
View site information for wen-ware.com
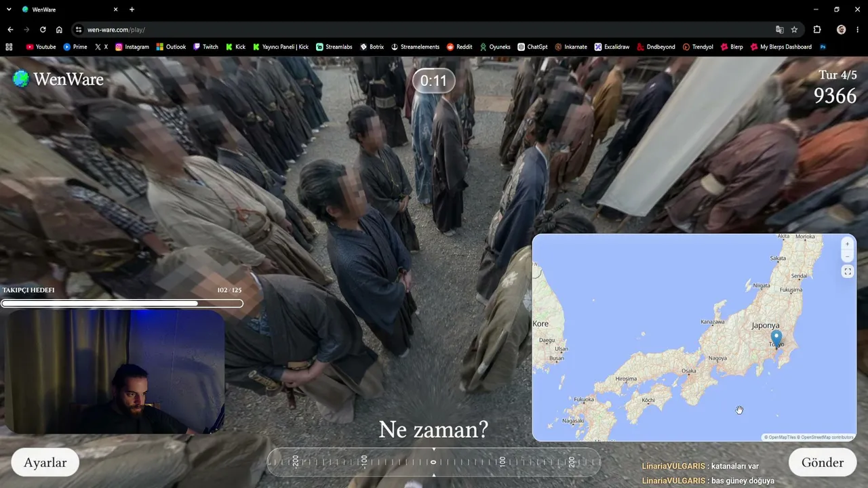tap(79, 30)
